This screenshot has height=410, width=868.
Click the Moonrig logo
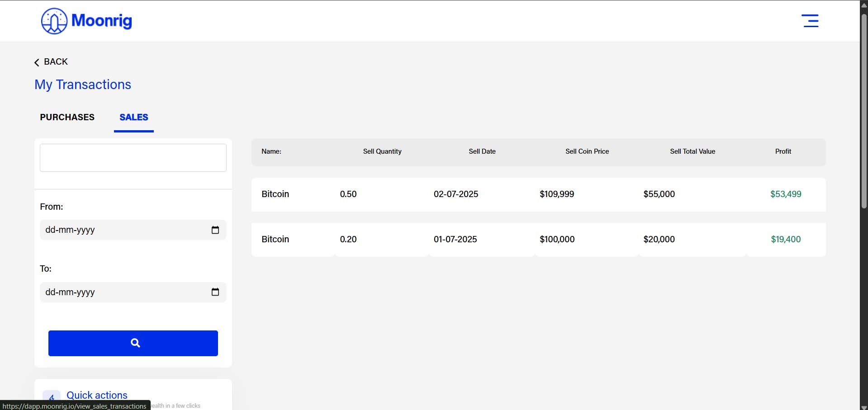pyautogui.click(x=86, y=21)
